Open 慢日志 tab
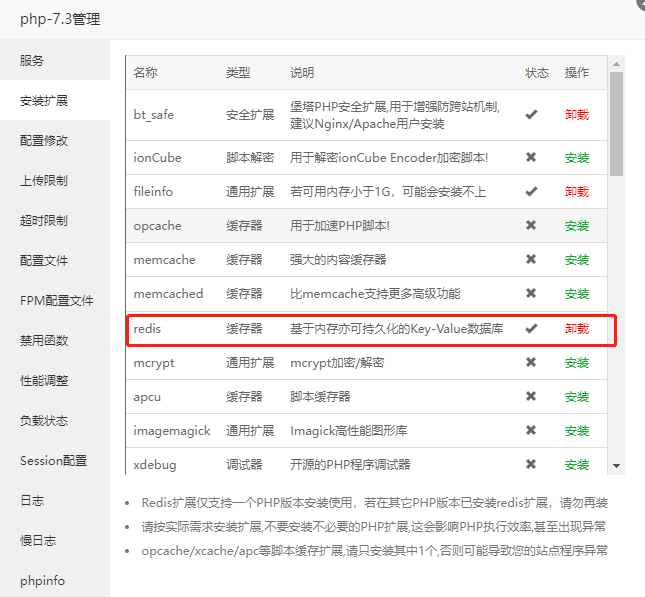Image resolution: width=645 pixels, height=597 pixels. (55, 541)
